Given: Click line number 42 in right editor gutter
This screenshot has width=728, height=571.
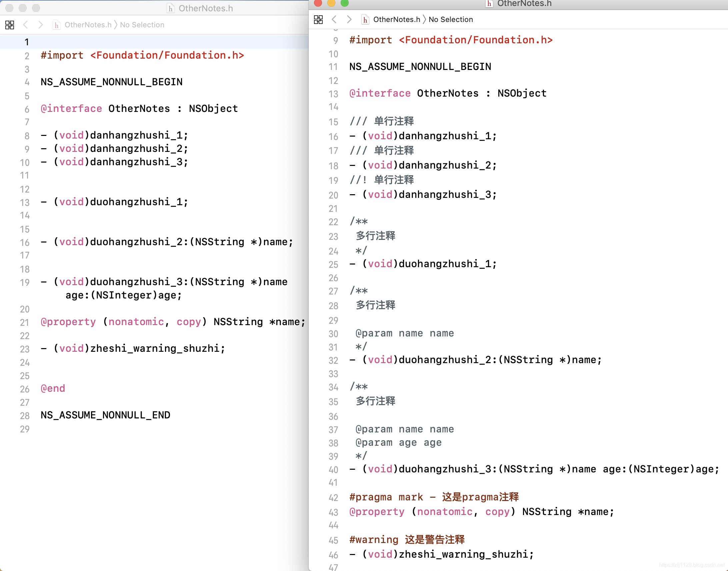Looking at the screenshot, I should [x=333, y=497].
